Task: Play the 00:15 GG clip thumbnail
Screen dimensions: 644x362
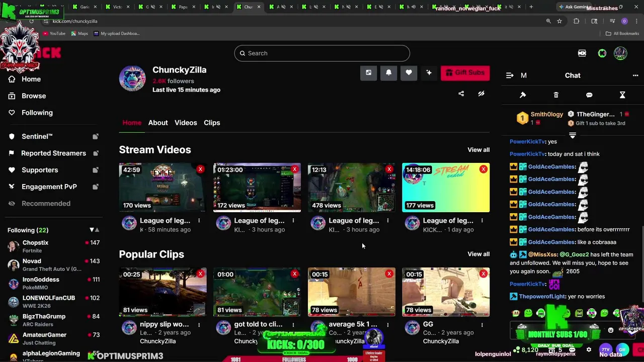Action: (446, 292)
